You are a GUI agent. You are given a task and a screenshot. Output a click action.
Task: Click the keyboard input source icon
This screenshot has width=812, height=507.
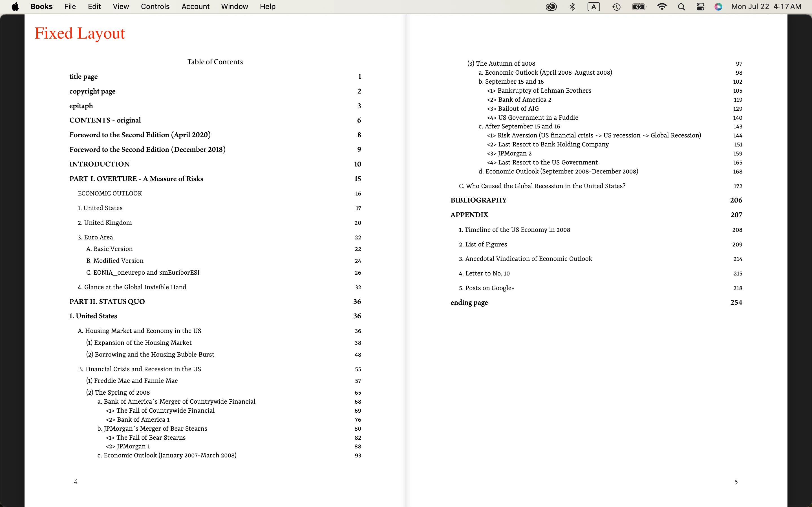pyautogui.click(x=593, y=7)
